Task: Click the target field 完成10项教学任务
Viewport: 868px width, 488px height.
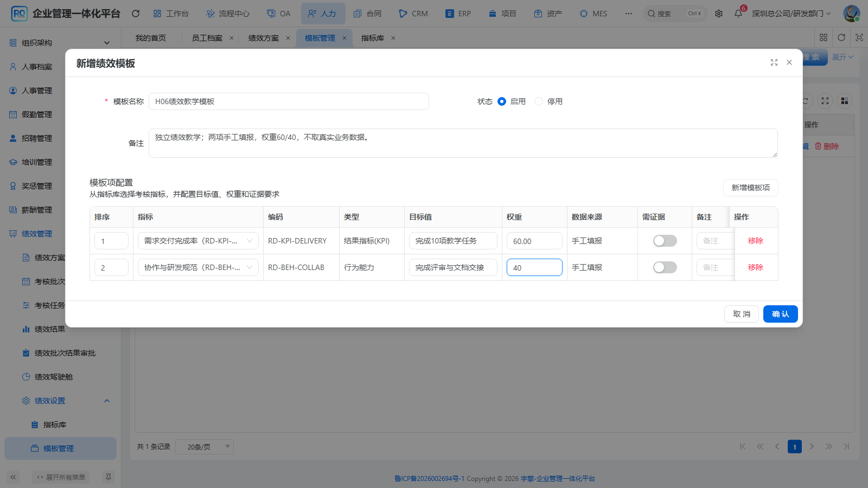Action: click(453, 241)
